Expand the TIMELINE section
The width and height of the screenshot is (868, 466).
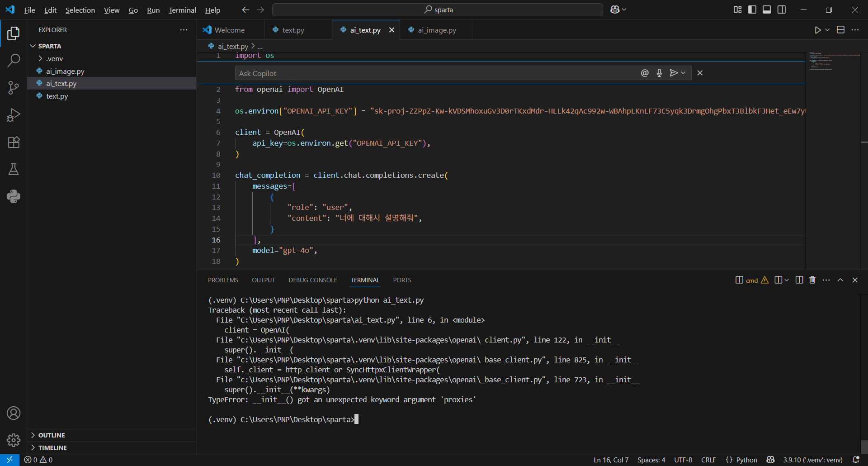[33, 448]
